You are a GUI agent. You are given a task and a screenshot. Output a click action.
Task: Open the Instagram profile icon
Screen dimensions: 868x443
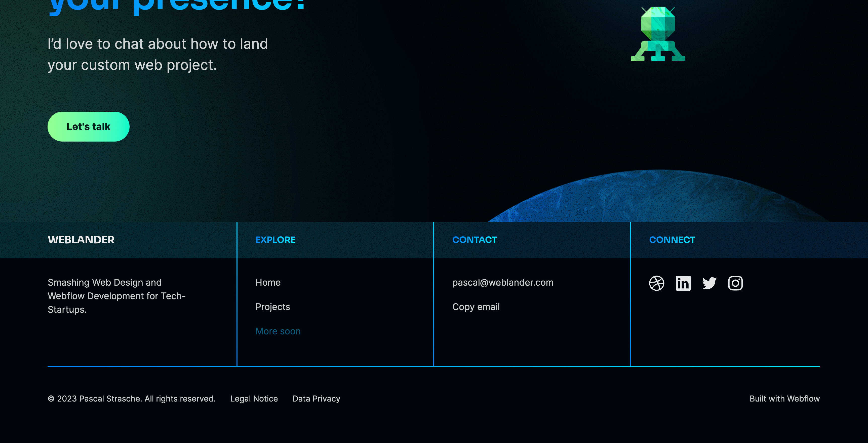tap(735, 283)
